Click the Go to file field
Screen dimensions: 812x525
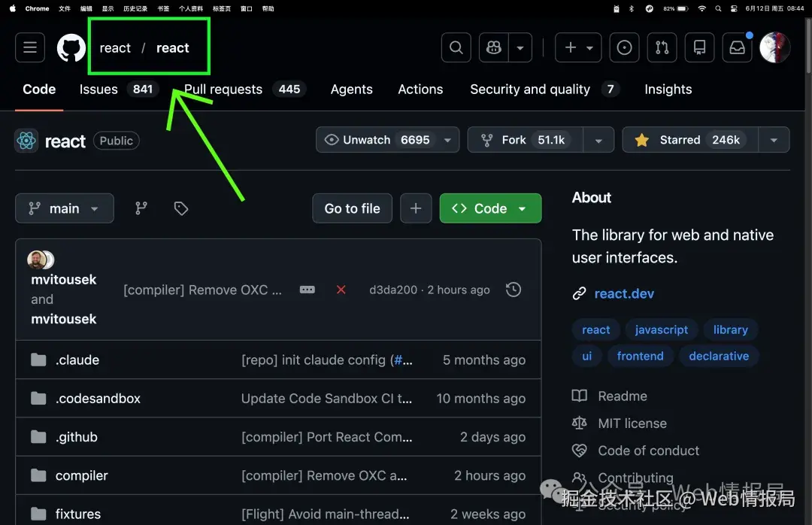(352, 208)
